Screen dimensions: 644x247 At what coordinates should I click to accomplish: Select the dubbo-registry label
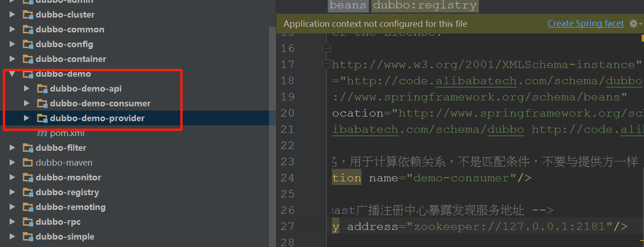[x=67, y=192]
